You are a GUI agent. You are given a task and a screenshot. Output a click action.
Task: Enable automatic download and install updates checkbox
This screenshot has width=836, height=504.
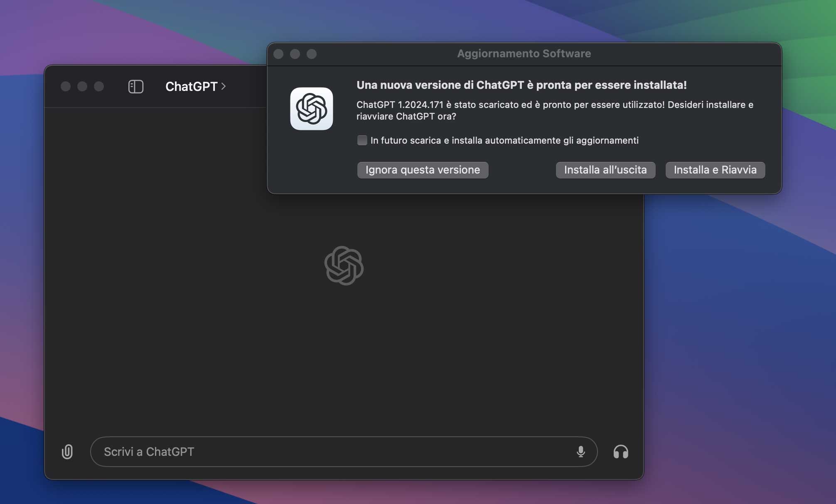coord(362,140)
